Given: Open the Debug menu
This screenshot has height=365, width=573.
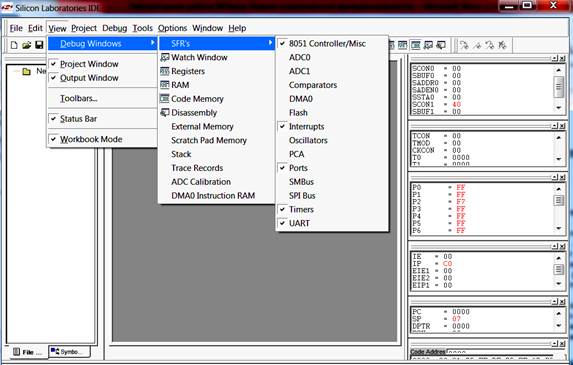Looking at the screenshot, I should 114,28.
